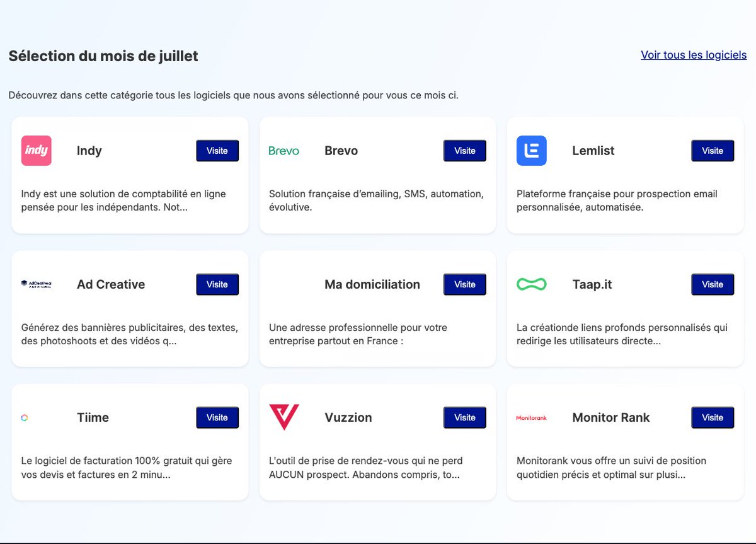
Task: Select the Taap.it heading
Action: coord(592,284)
